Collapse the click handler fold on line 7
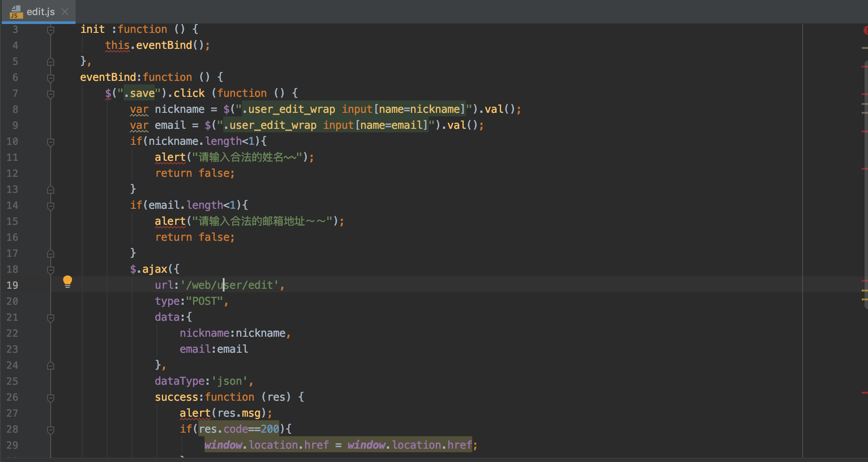 (x=51, y=94)
